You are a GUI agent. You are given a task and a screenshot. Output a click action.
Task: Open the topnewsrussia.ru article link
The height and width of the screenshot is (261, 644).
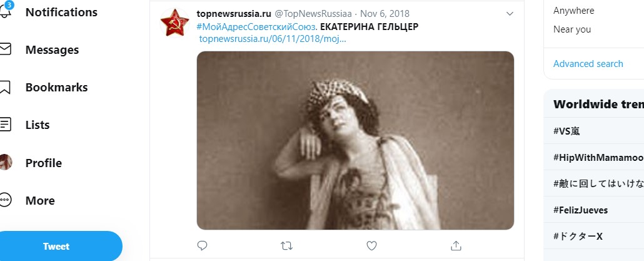tap(273, 39)
